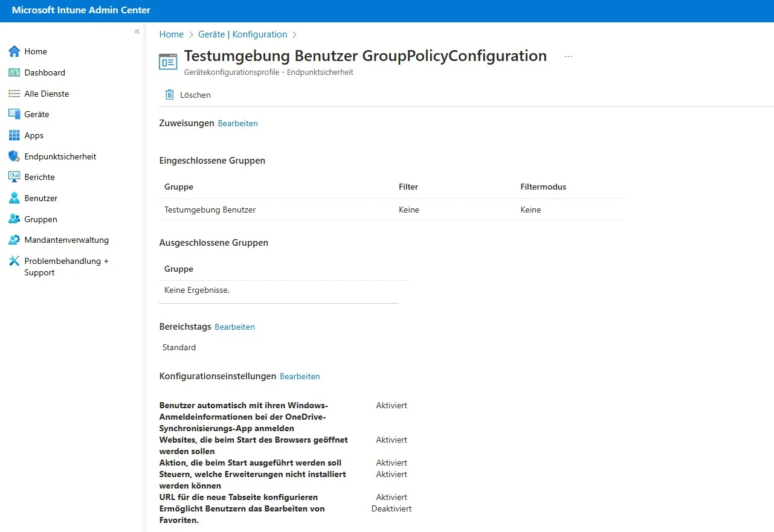Click the Gruppe header under Ausgeschlossene Gruppen
The image size is (774, 532).
pyautogui.click(x=179, y=269)
